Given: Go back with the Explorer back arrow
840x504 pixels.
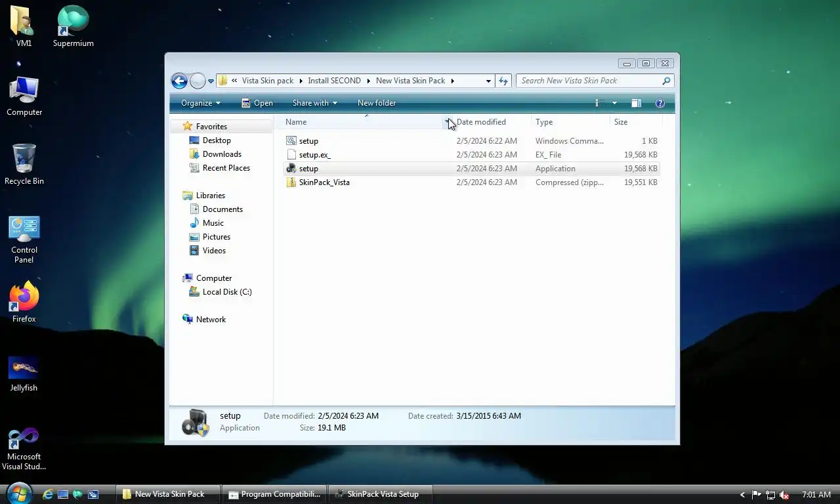Looking at the screenshot, I should (179, 81).
